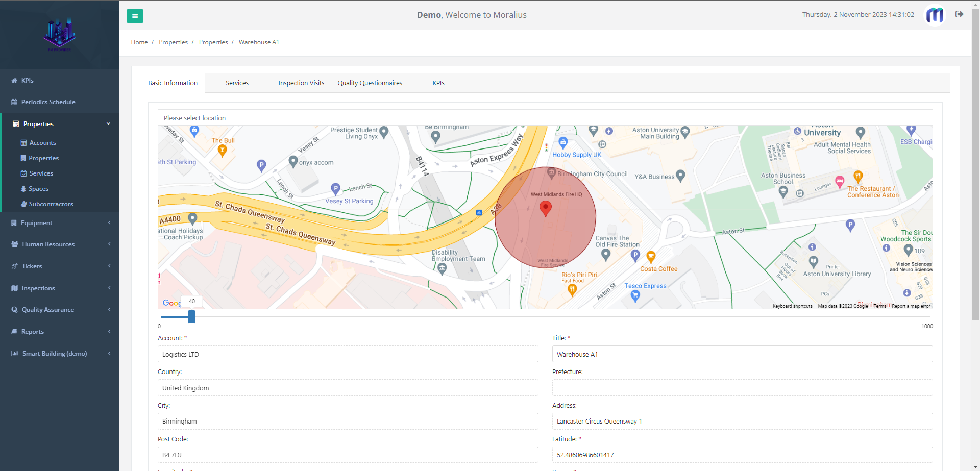Expand the Smart Building (demo) section
The height and width of the screenshot is (471, 980).
(x=109, y=354)
